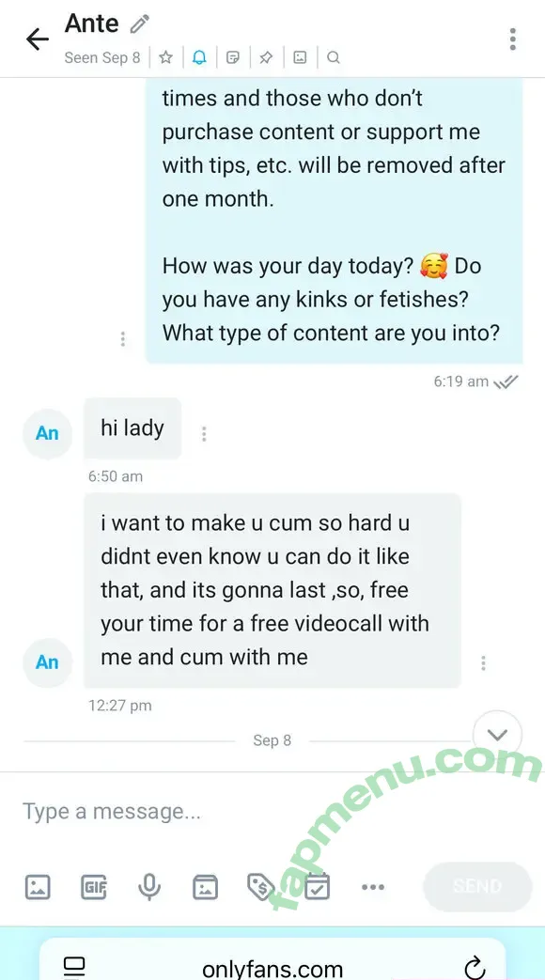The image size is (545, 980).
Task: Open options for the 'hi lady' message
Action: [204, 434]
